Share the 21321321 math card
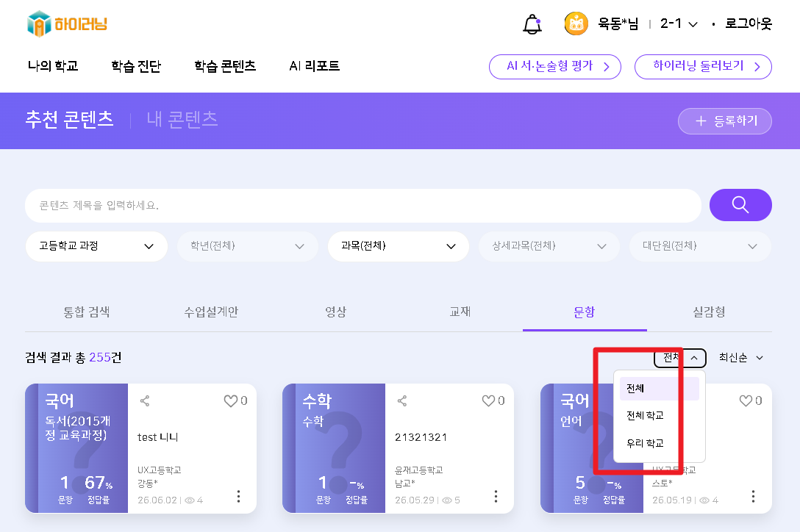This screenshot has height=532, width=800. [402, 401]
